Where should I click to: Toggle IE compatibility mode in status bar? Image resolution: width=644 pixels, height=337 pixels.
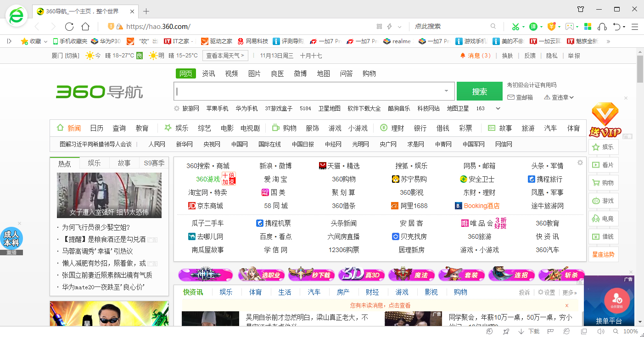click(566, 331)
